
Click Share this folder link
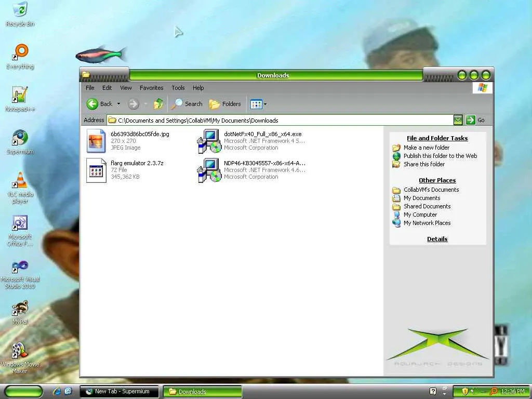(424, 164)
